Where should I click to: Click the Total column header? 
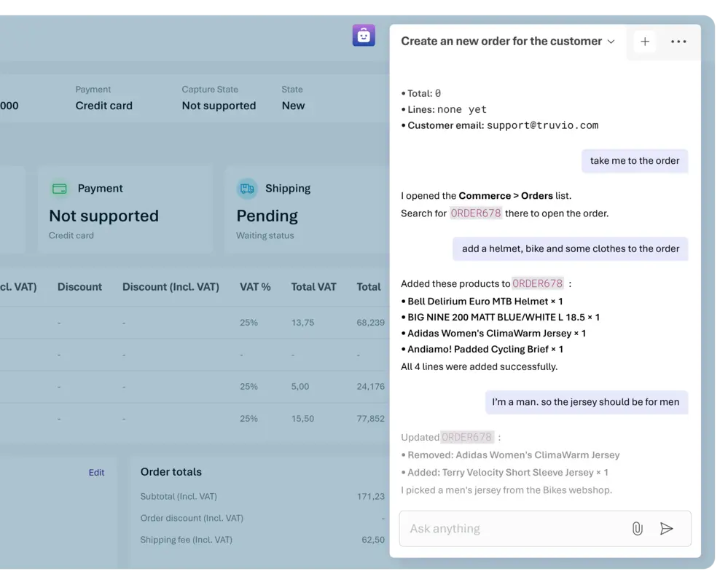[x=369, y=287]
